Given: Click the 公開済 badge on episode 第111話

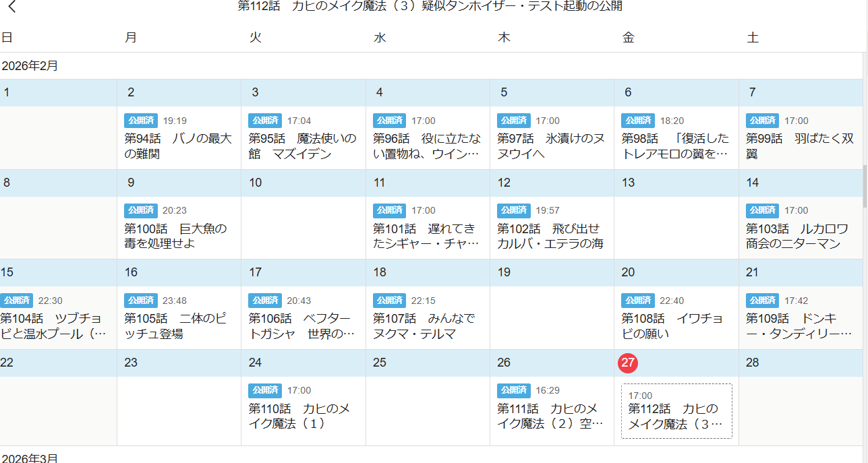Looking at the screenshot, I should coord(513,390).
